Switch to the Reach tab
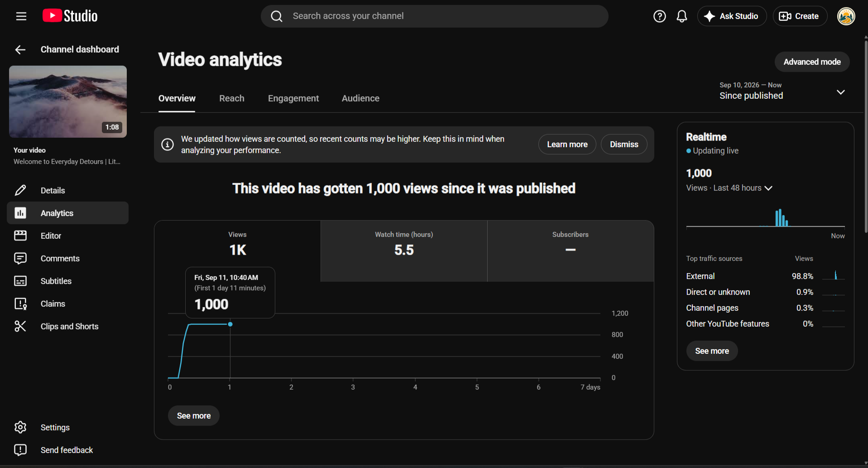Image resolution: width=868 pixels, height=468 pixels. point(232,98)
